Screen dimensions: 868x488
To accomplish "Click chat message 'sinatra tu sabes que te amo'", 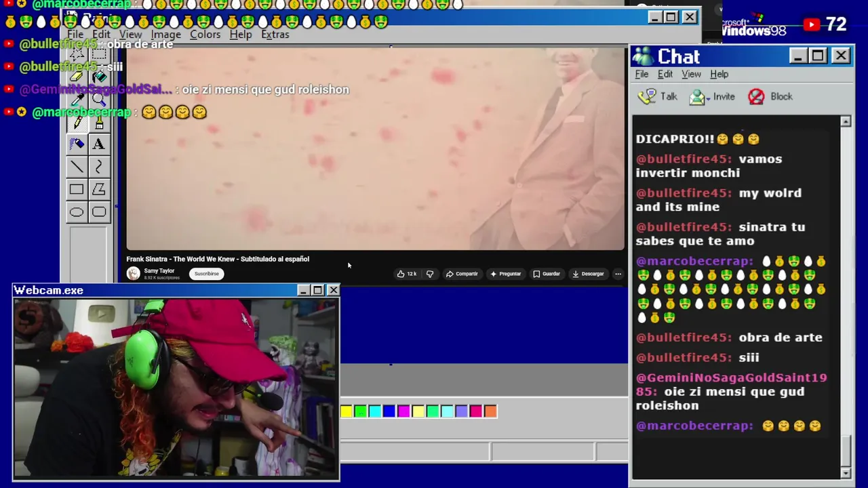I will tap(720, 234).
